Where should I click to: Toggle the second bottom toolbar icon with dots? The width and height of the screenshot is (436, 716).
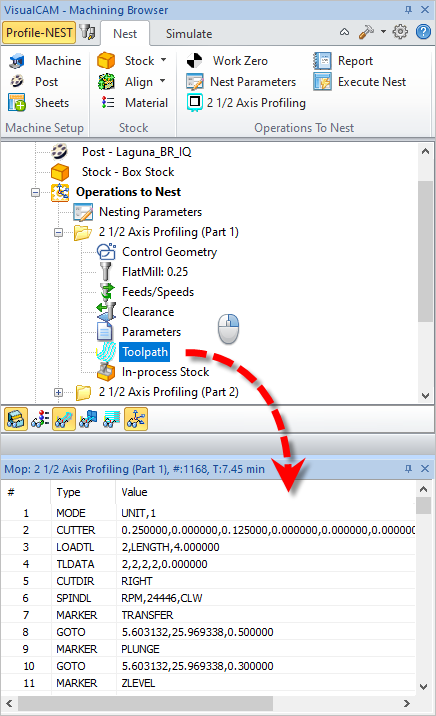pos(40,419)
